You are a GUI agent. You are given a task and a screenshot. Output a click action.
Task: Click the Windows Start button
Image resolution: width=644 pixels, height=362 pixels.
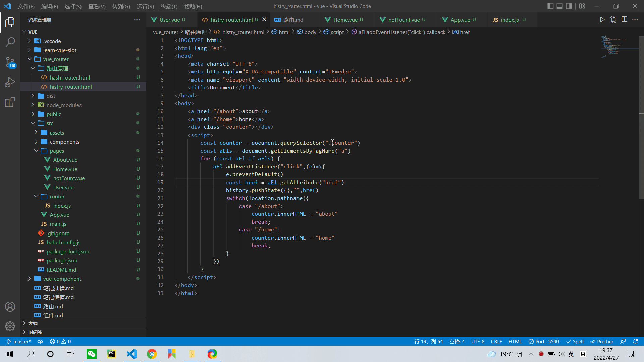(x=10, y=354)
